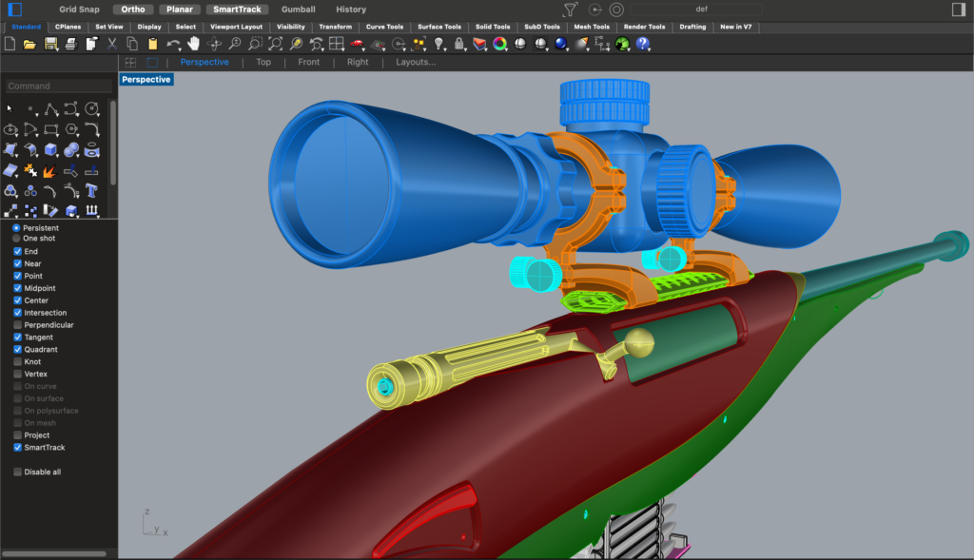974x560 pixels.
Task: Turn on Grid Snap
Action: coord(80,10)
